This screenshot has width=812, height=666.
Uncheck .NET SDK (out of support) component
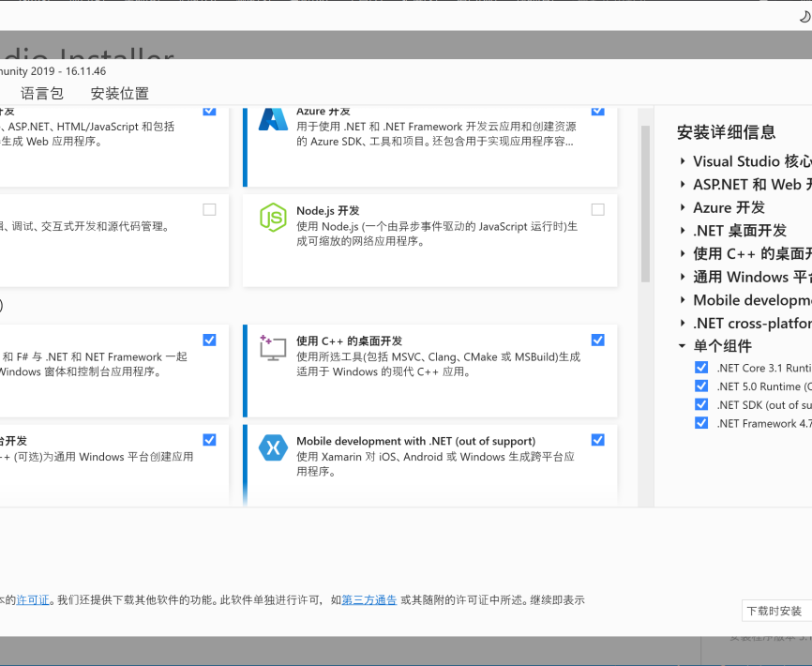(701, 405)
